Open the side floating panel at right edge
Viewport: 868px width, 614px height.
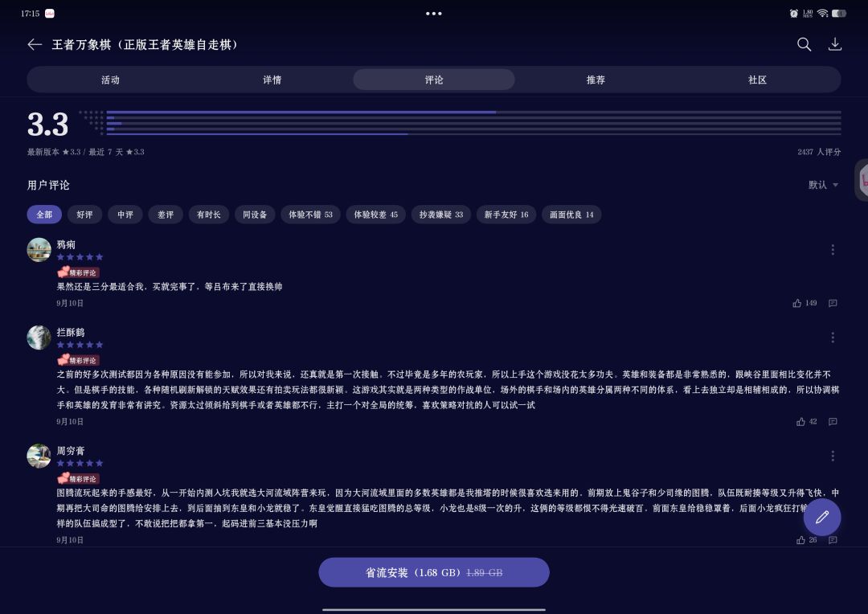[862, 180]
